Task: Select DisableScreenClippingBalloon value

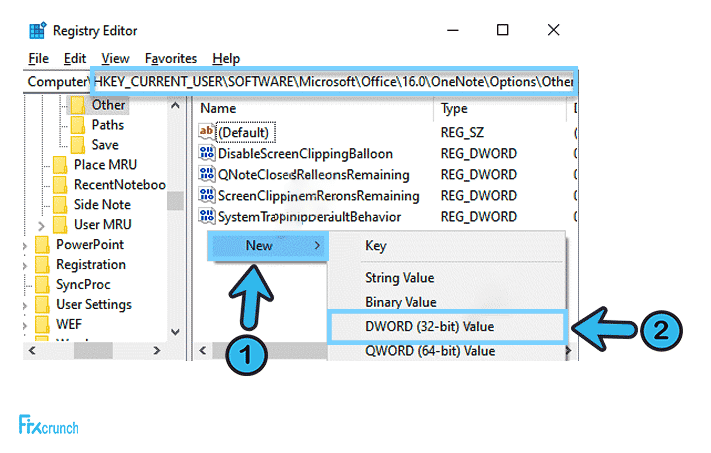Action: (305, 154)
